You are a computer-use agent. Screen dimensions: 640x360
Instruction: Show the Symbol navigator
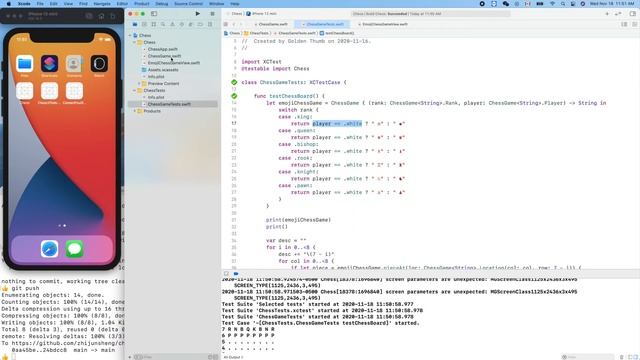tap(153, 24)
